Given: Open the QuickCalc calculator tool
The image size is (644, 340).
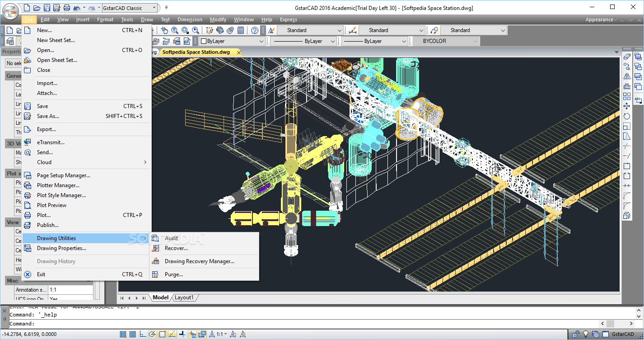Looking at the screenshot, I should pos(241,30).
